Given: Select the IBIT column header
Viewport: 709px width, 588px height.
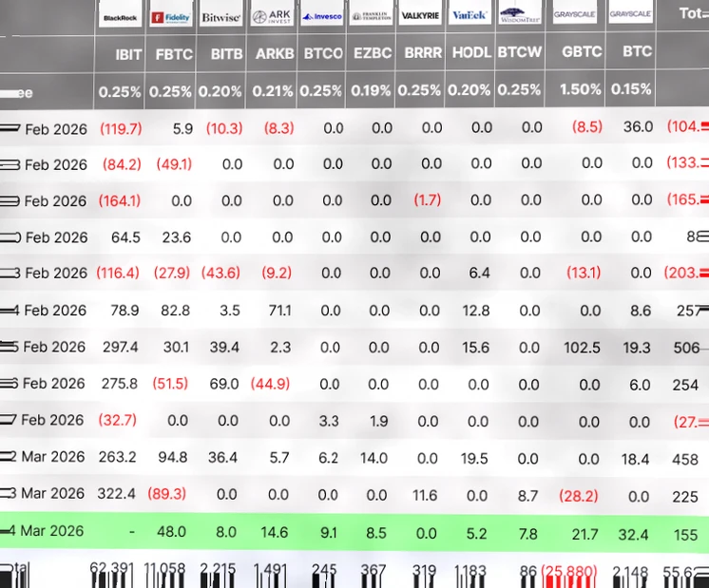Looking at the screenshot, I should click(x=128, y=55).
